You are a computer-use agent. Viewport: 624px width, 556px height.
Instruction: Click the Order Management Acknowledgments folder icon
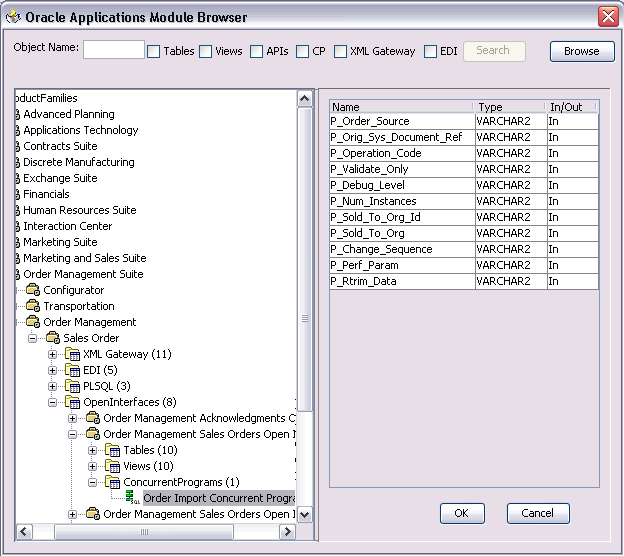point(93,418)
